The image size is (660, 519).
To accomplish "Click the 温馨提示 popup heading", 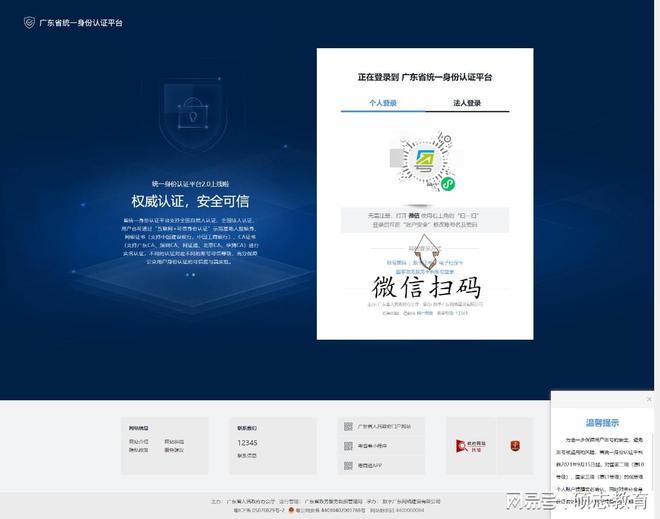I will click(602, 423).
